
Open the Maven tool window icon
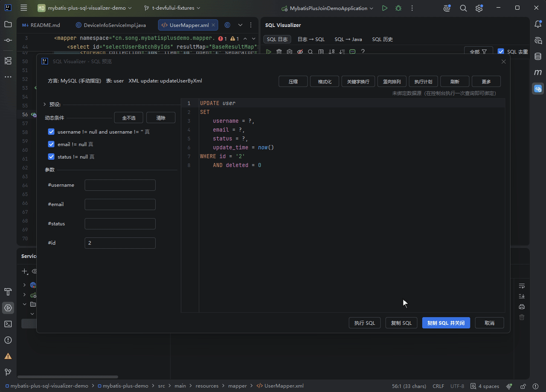click(x=538, y=72)
